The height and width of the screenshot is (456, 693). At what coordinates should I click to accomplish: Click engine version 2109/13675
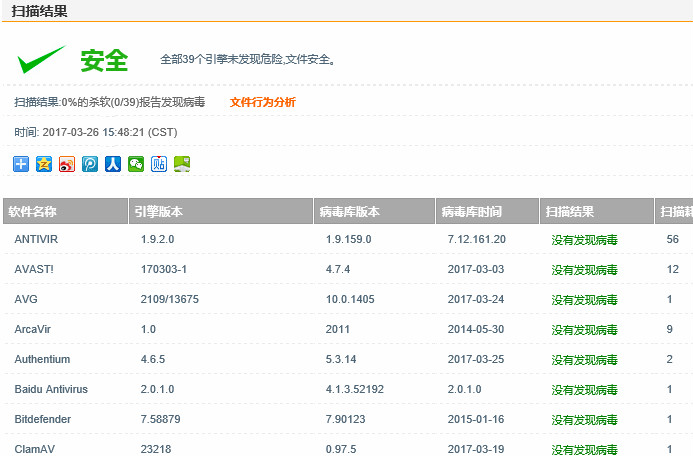(x=170, y=299)
